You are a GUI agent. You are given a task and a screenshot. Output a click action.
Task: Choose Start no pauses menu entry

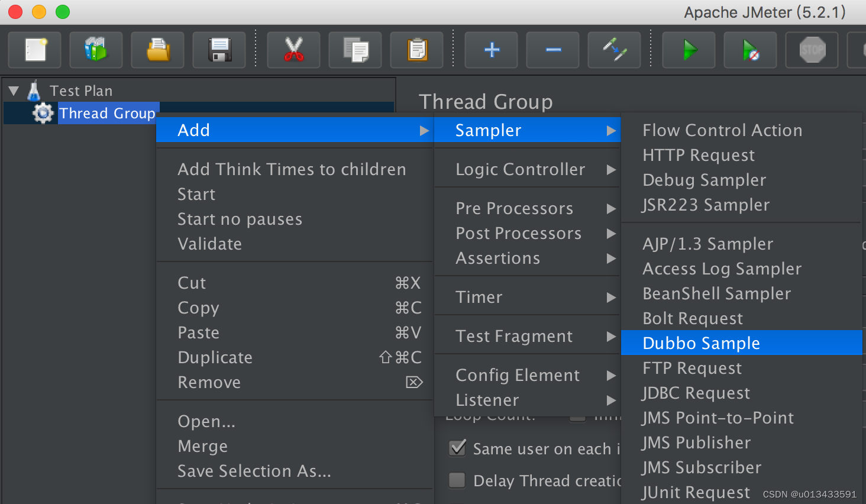pos(295,219)
